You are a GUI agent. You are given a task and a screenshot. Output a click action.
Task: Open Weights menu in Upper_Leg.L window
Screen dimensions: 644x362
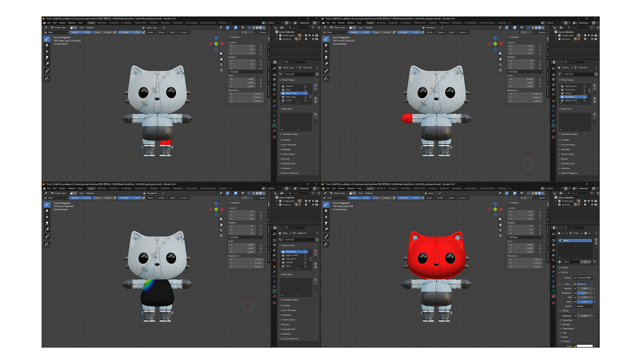click(90, 27)
